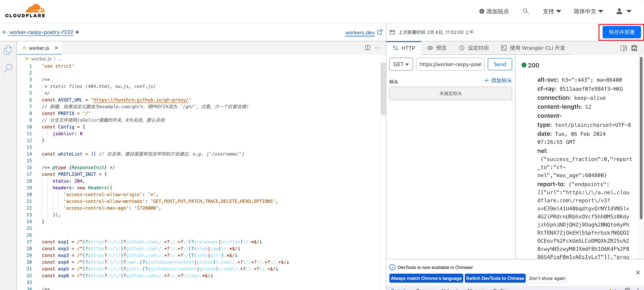
Task: Open the Explorer files icon in sidebar
Action: coord(8,50)
